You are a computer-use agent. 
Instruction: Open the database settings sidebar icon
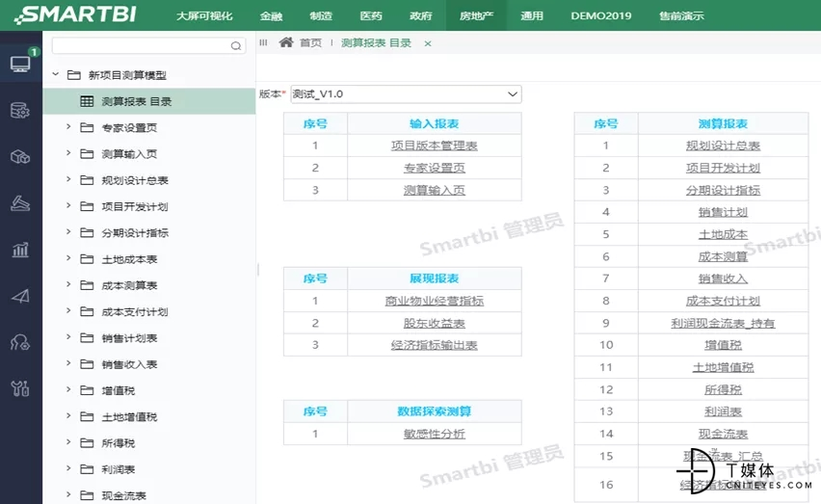tap(20, 111)
